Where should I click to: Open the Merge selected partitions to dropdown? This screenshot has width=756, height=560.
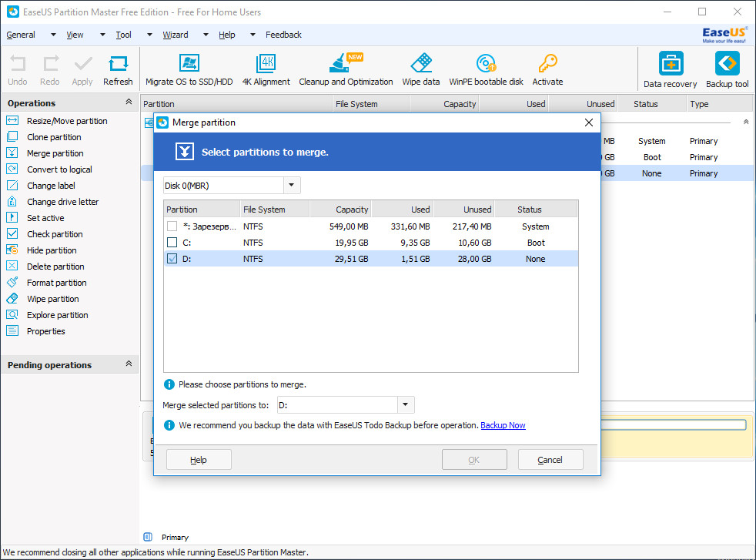(406, 404)
